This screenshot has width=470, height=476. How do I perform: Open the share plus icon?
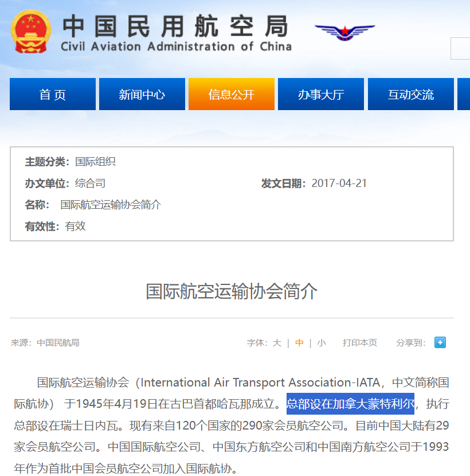click(440, 343)
